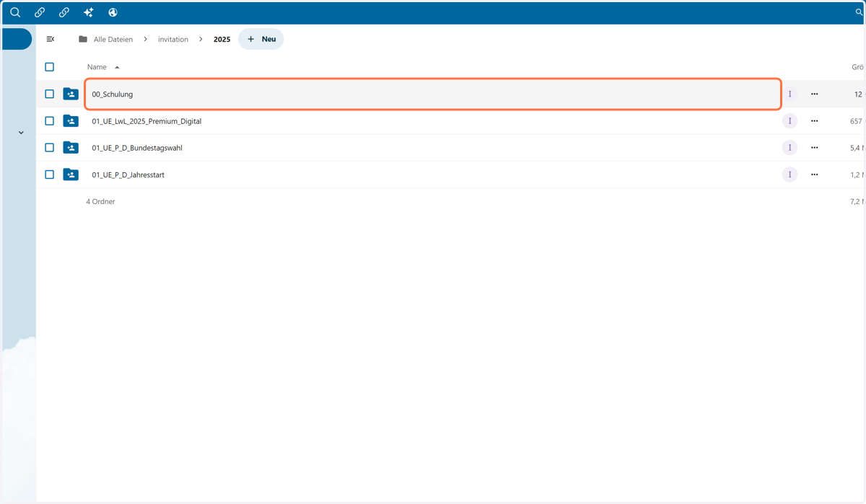The width and height of the screenshot is (866, 504).
Task: Open sharing avatar for 01_UE_P_D_Jahresstart
Action: 790,174
